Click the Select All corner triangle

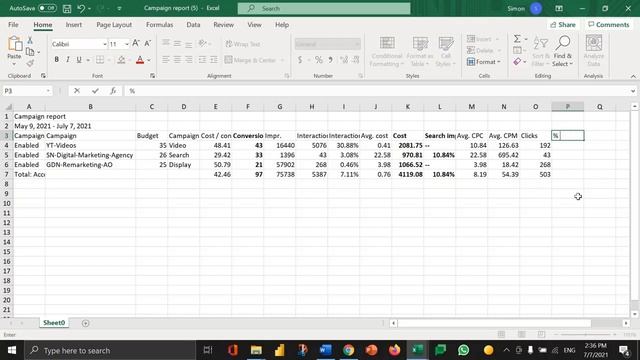click(8, 107)
